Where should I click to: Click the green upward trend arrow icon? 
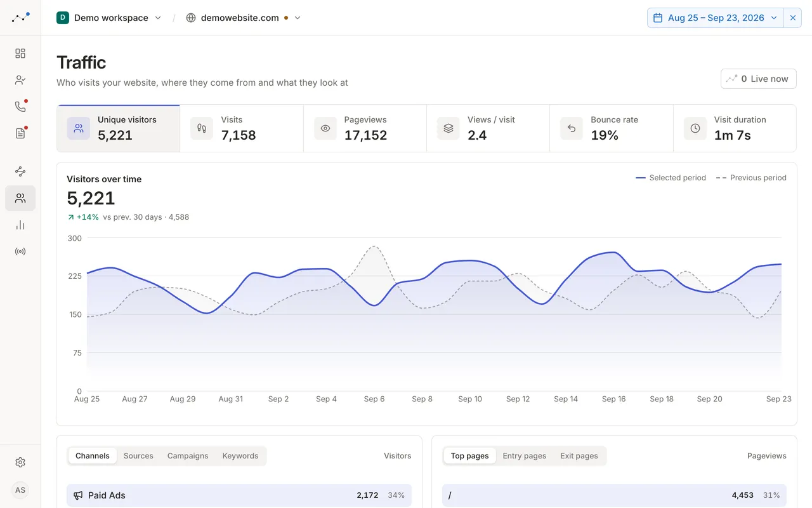coord(70,217)
